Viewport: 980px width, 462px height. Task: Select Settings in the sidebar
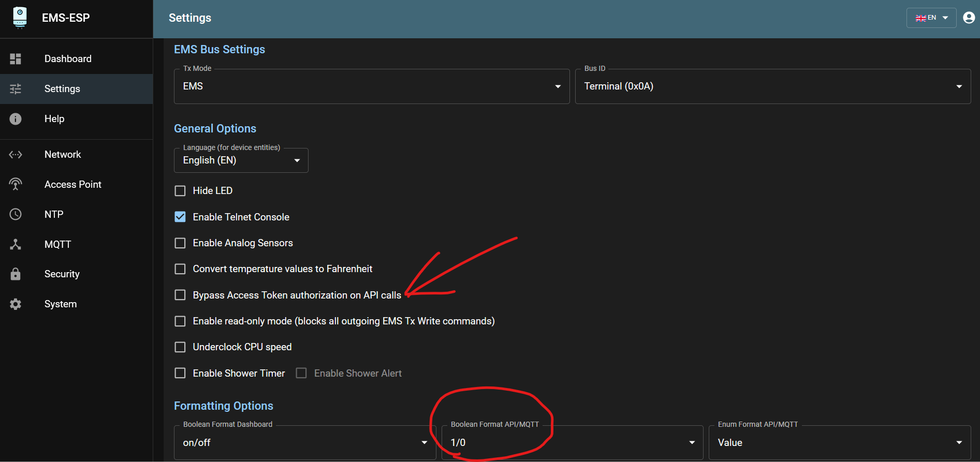(x=76, y=89)
